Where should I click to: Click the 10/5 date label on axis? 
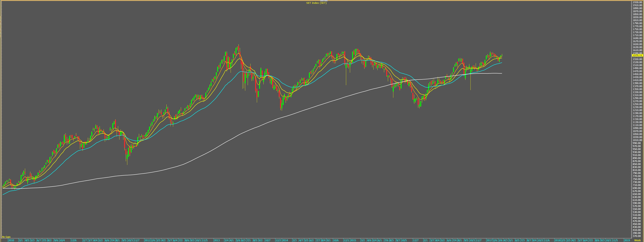coord(404,240)
